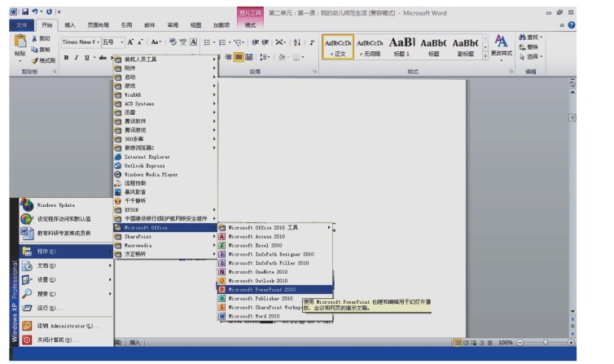Open Microsoft Access 2010 menu entry
This screenshot has width=614, height=364.
(275, 236)
